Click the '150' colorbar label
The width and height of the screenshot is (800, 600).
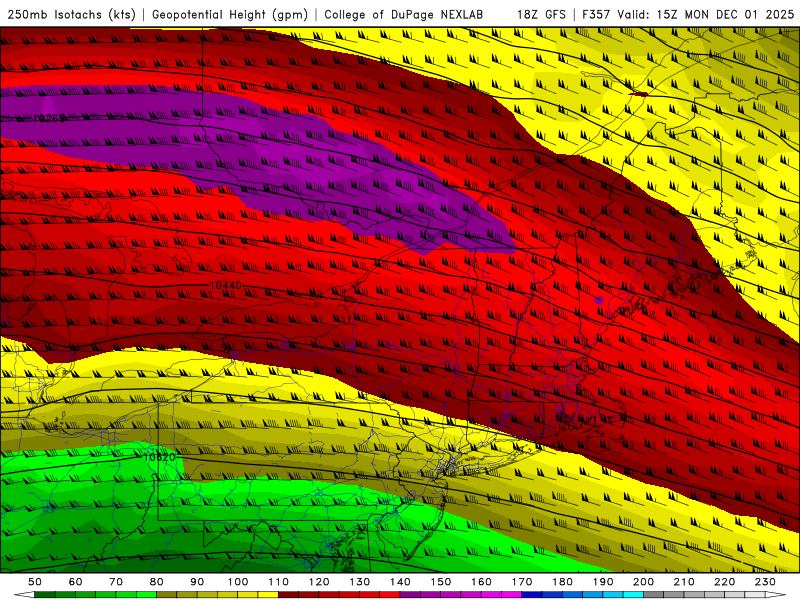pos(441,582)
